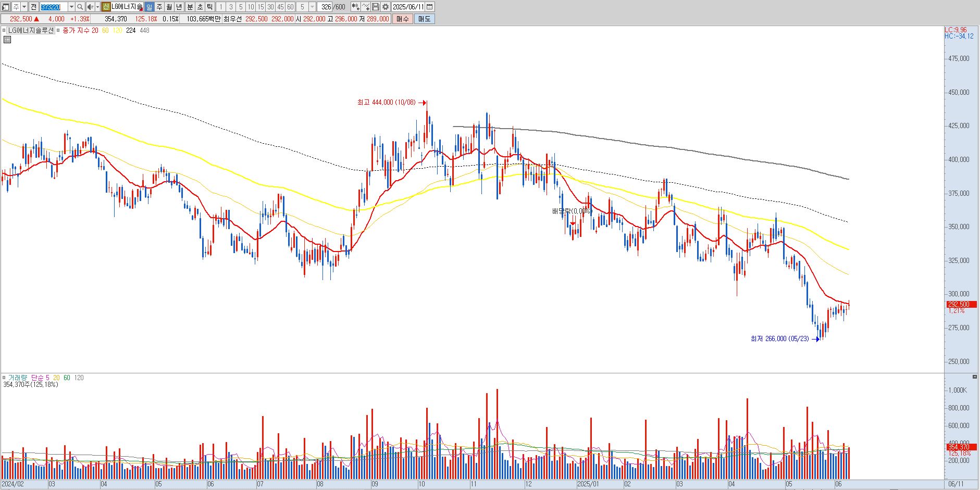The width and height of the screenshot is (980, 490).
Task: Click the square marker before 거래량 legend
Action: pos(4,378)
